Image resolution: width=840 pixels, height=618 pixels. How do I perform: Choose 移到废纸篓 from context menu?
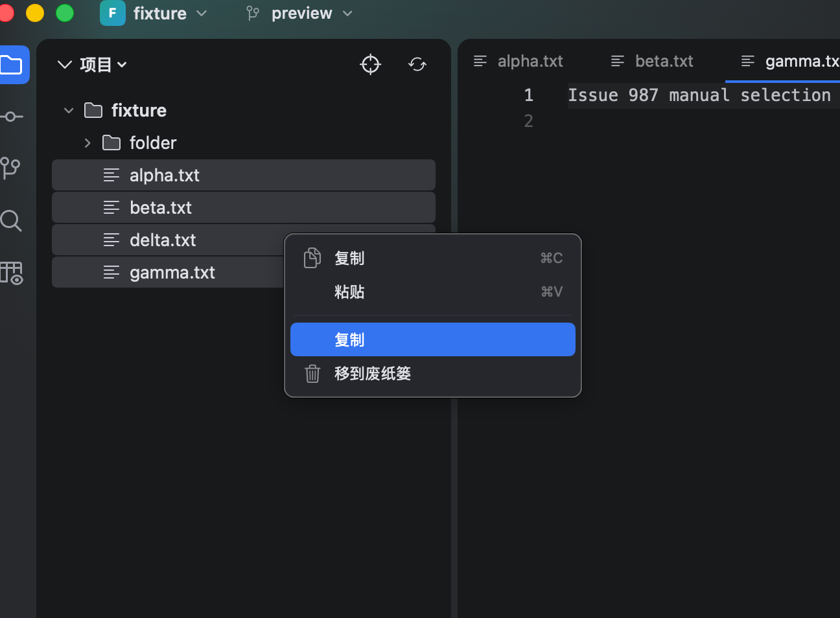pos(433,373)
